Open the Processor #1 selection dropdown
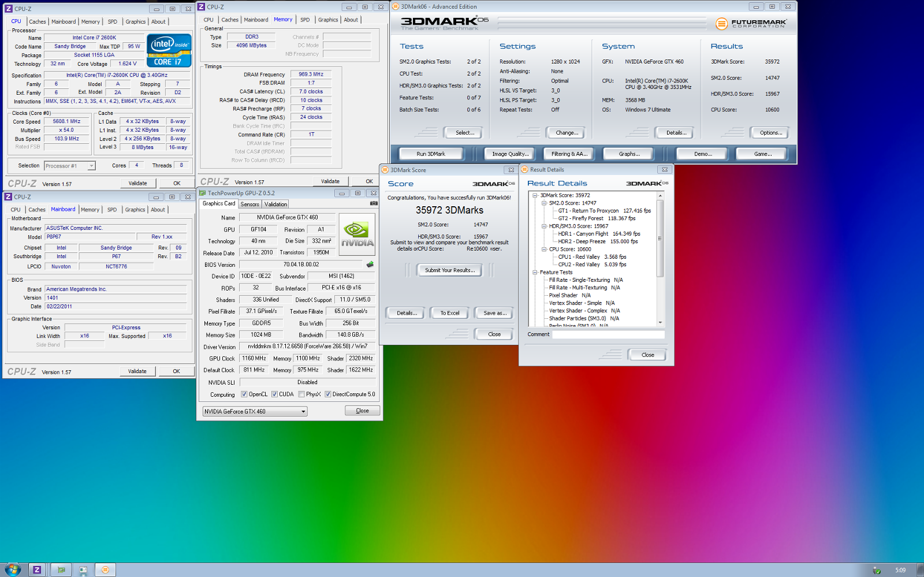This screenshot has height=577, width=924. coord(70,166)
